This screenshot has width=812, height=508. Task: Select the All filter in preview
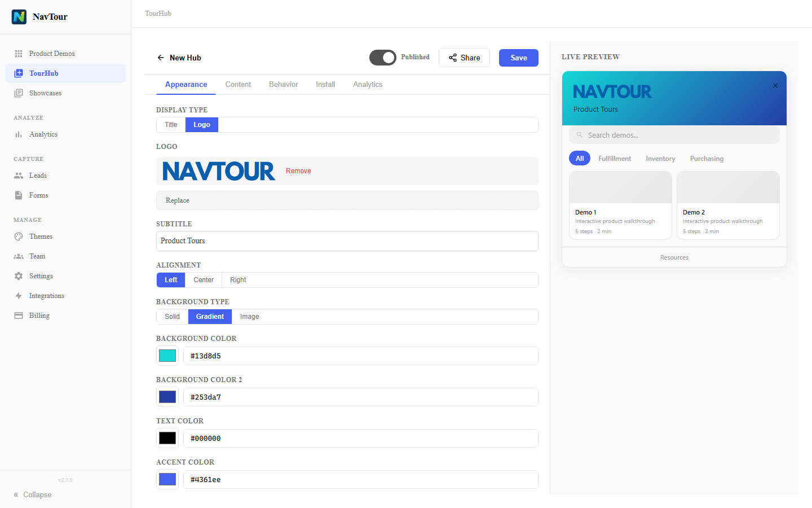pos(580,159)
